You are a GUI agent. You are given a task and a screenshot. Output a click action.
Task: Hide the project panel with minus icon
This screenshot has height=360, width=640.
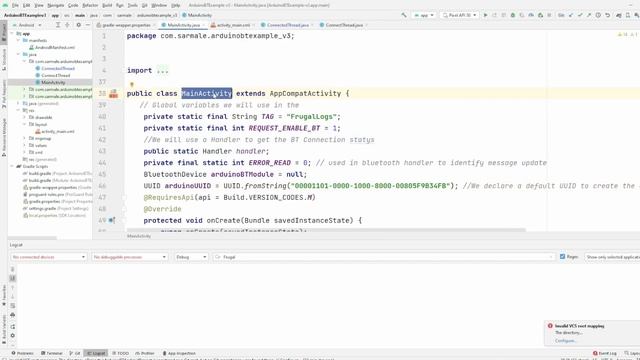click(x=87, y=25)
